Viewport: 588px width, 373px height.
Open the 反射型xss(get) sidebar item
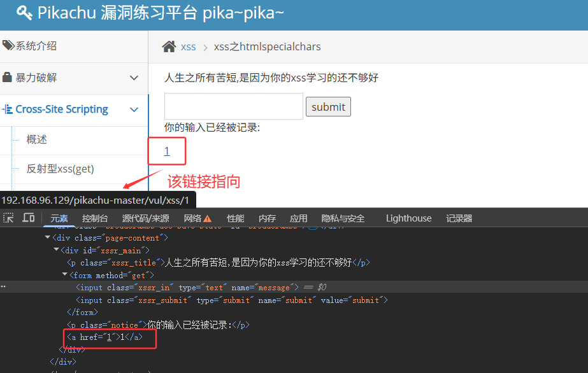pos(60,169)
